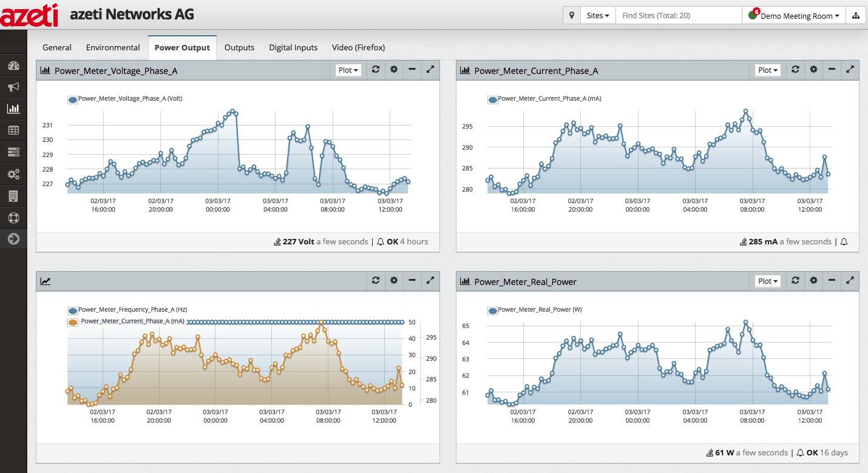Toggle Power_Meter_Voltage_Phase_A (Volt) legend series
This screenshot has width=868, height=473.
pos(125,99)
